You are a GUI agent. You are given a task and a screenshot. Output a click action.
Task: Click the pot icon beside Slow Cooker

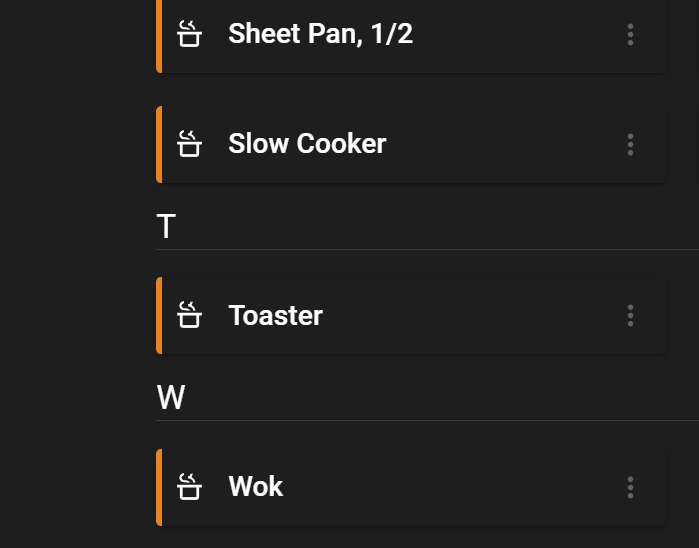click(x=189, y=144)
